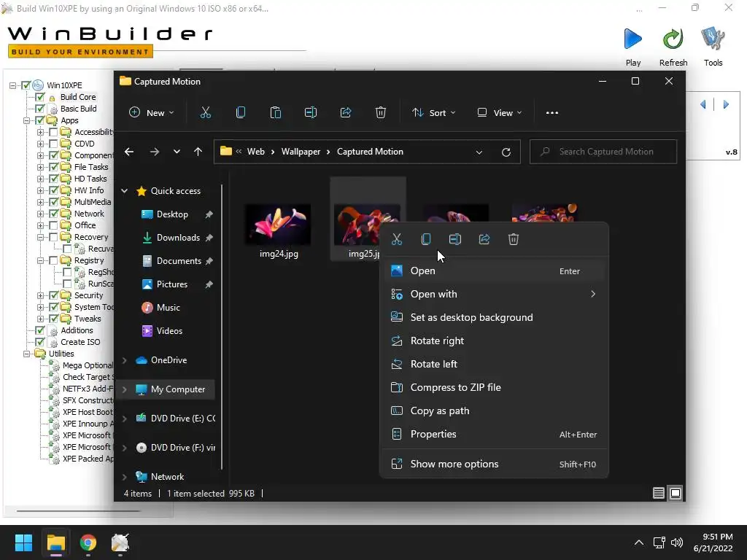Click Cut icon in context menu
This screenshot has height=560, width=747.
tap(397, 239)
